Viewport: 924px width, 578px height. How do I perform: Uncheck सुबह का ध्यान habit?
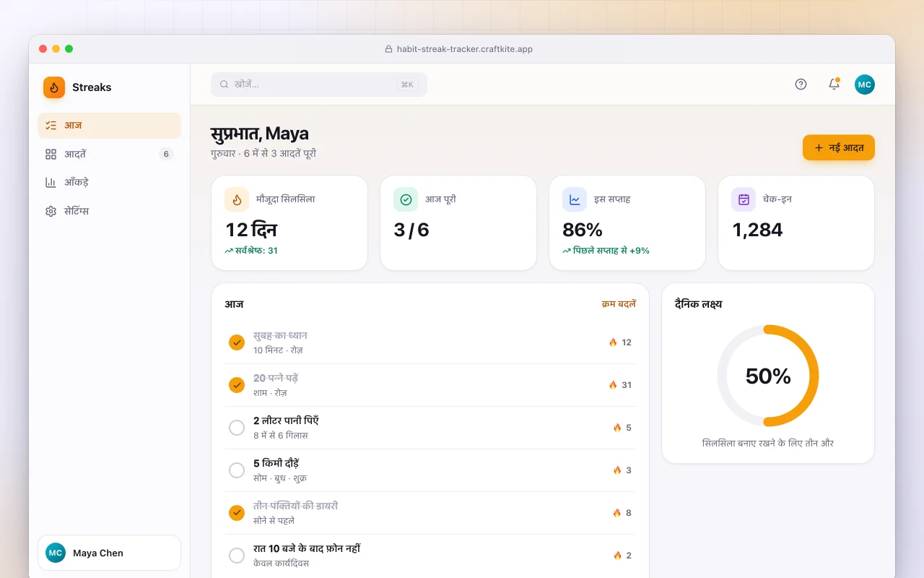237,342
